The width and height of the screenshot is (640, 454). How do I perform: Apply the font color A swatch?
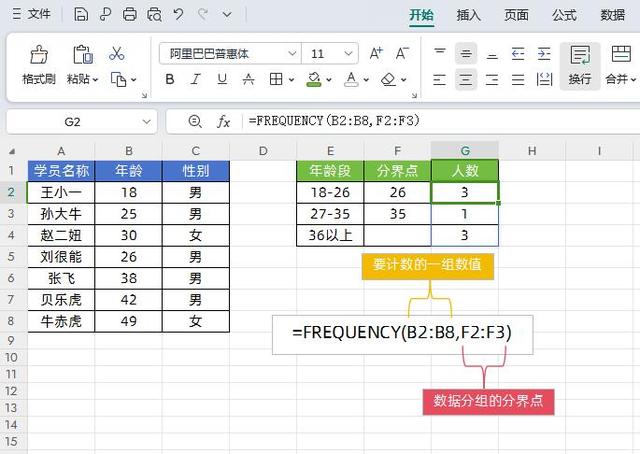point(351,79)
